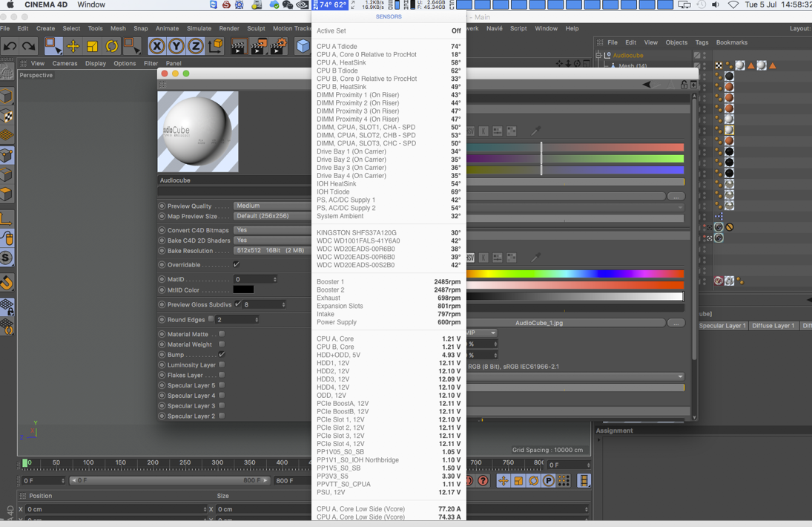Enable the Material Weight checkbox
Screen dimensions: 812x527
(x=222, y=344)
